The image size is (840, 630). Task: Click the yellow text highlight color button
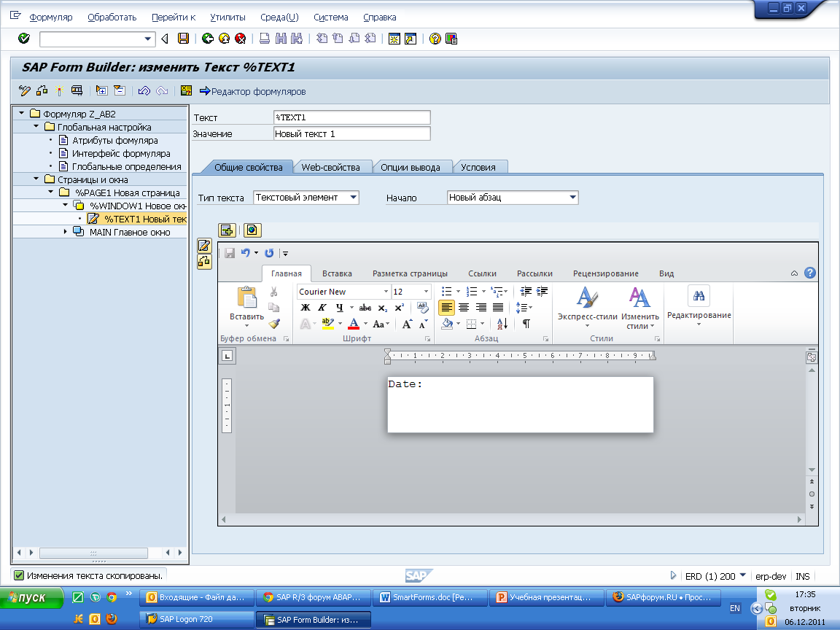pos(327,324)
